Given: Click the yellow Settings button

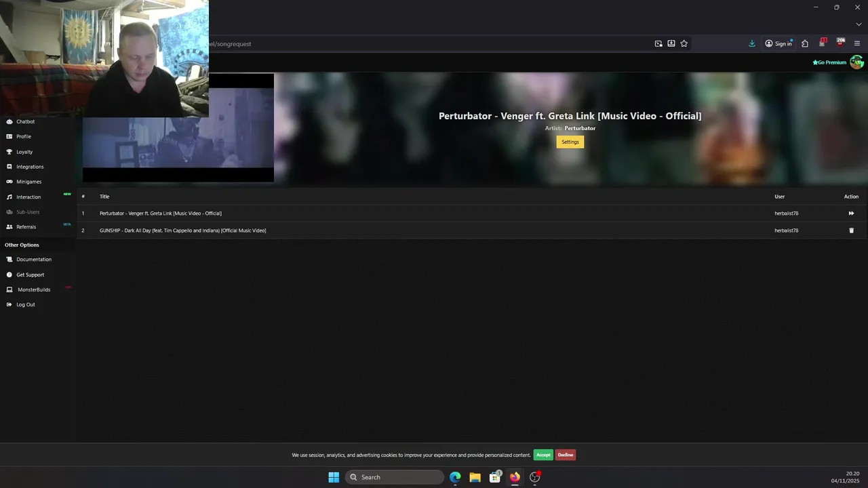Looking at the screenshot, I should click(x=570, y=142).
